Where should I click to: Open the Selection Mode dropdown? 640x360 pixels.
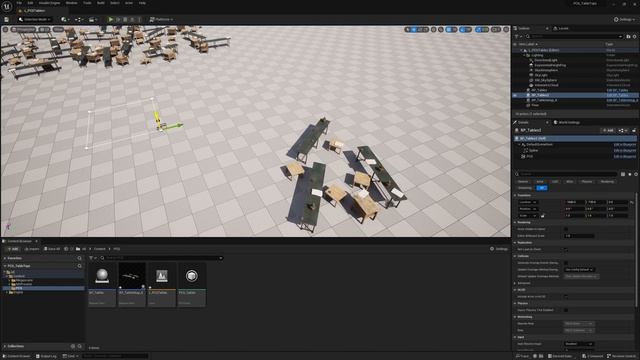click(x=35, y=19)
